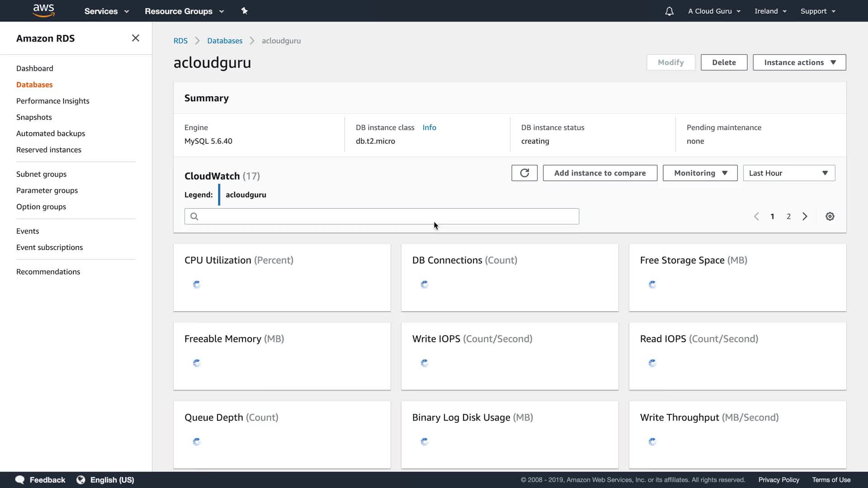Click the pin shortcuts icon in navbar
Viewport: 868px width, 488px height.
pyautogui.click(x=244, y=11)
